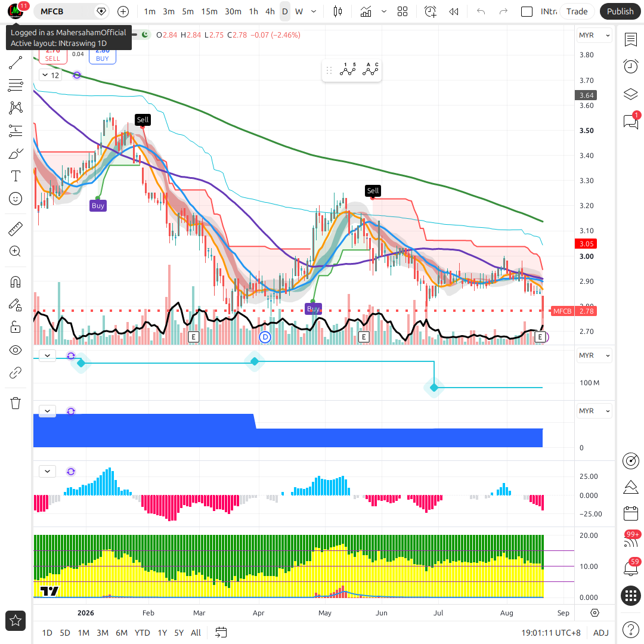Screen dimensions: 644x644
Task: Open favorites star toolbar button
Action: [x=16, y=621]
